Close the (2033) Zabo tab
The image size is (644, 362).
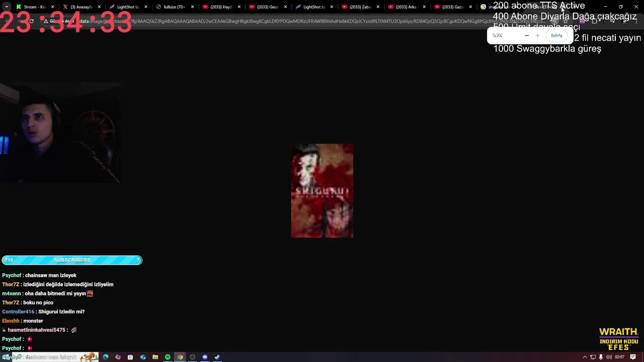[x=378, y=7]
